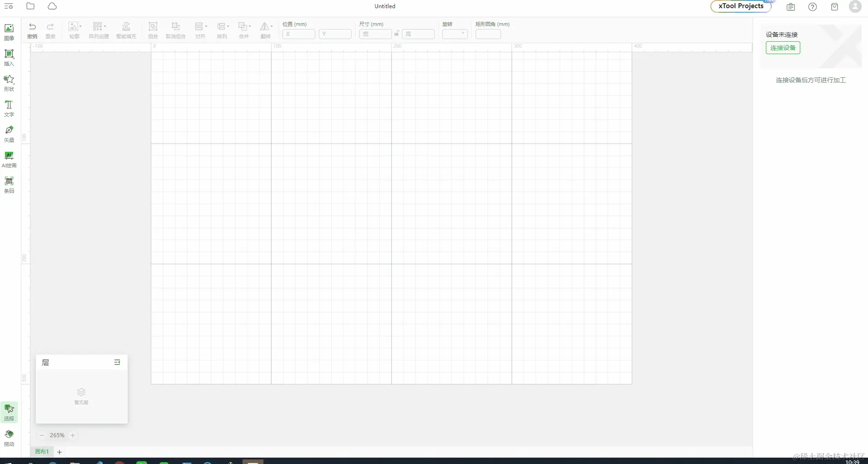
Task: Open the user account avatar
Action: (855, 6)
